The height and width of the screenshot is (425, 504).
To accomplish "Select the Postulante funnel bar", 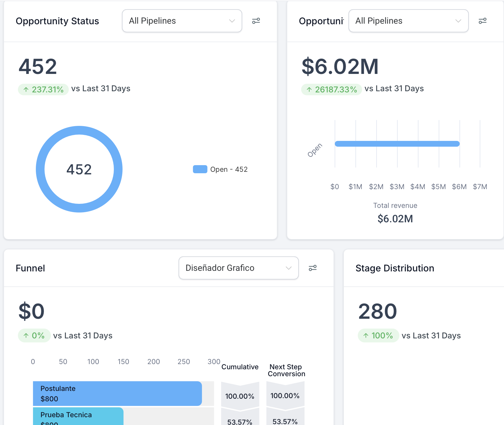I will 117,394.
